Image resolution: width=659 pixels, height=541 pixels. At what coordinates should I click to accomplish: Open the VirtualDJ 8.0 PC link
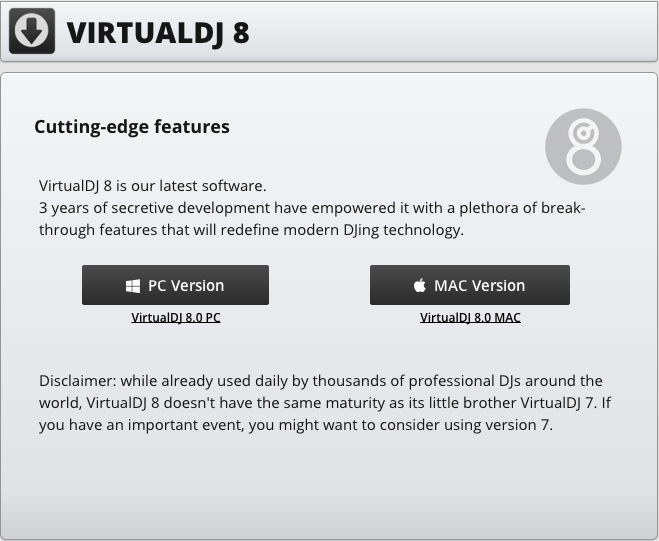[175, 318]
